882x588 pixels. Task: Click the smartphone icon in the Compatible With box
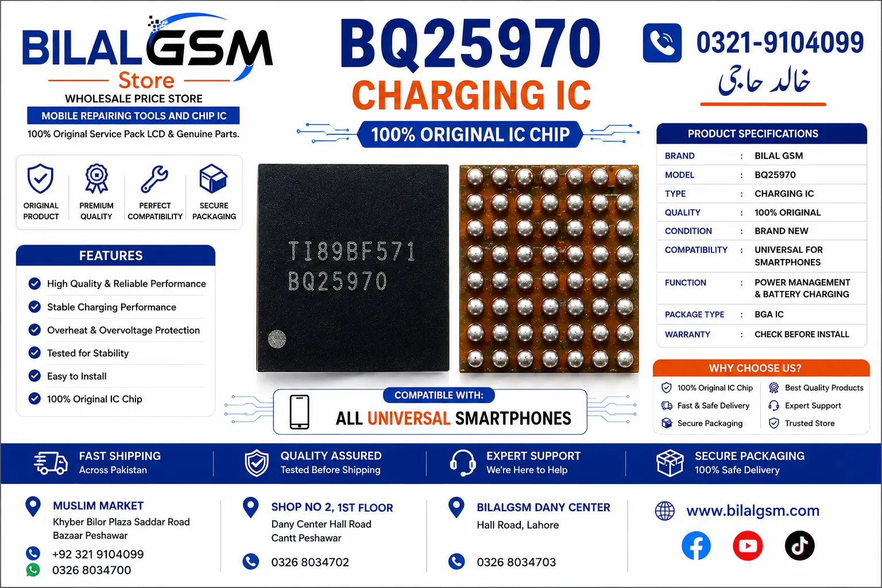click(x=300, y=412)
